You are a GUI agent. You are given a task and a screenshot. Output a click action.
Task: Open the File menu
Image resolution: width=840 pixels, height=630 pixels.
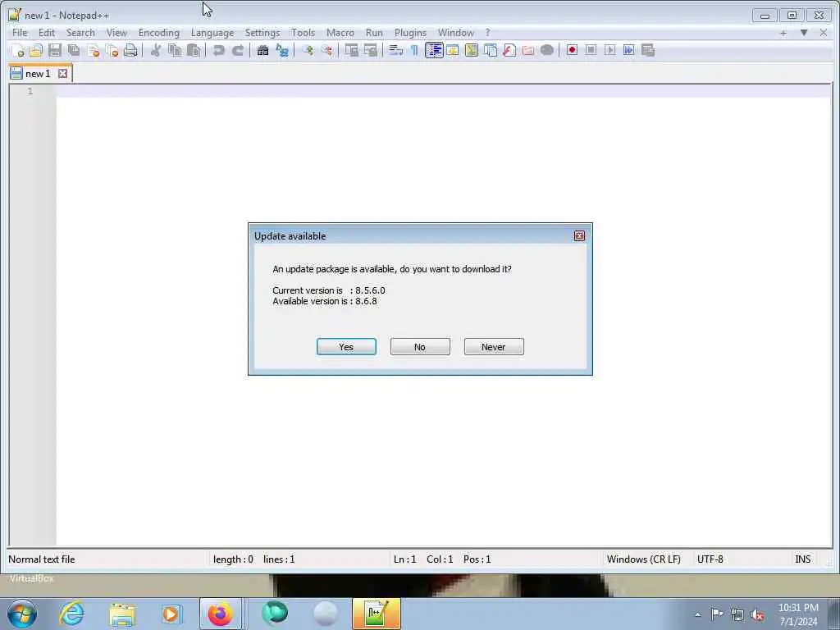pos(20,33)
